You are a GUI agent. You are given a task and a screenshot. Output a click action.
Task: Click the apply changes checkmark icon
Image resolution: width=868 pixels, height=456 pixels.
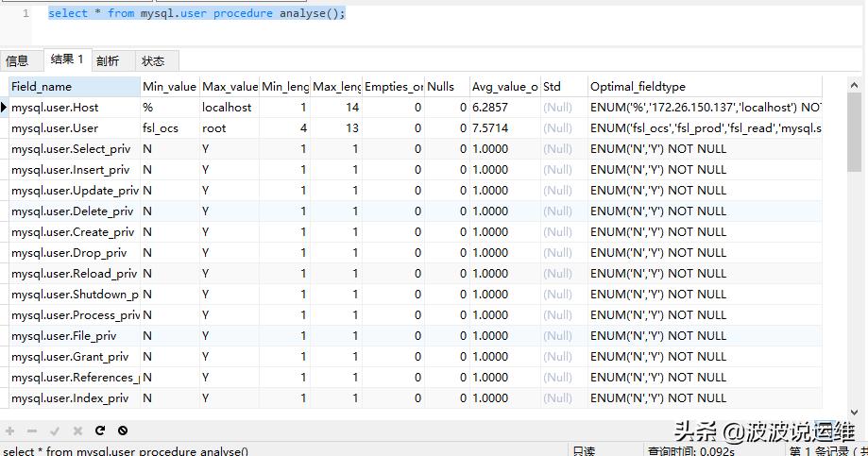(55, 431)
